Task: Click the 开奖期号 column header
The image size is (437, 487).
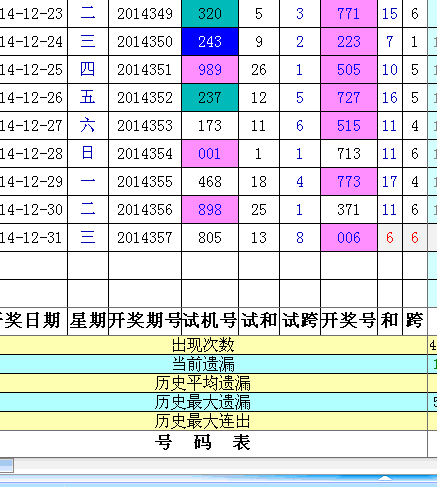Action: point(145,321)
